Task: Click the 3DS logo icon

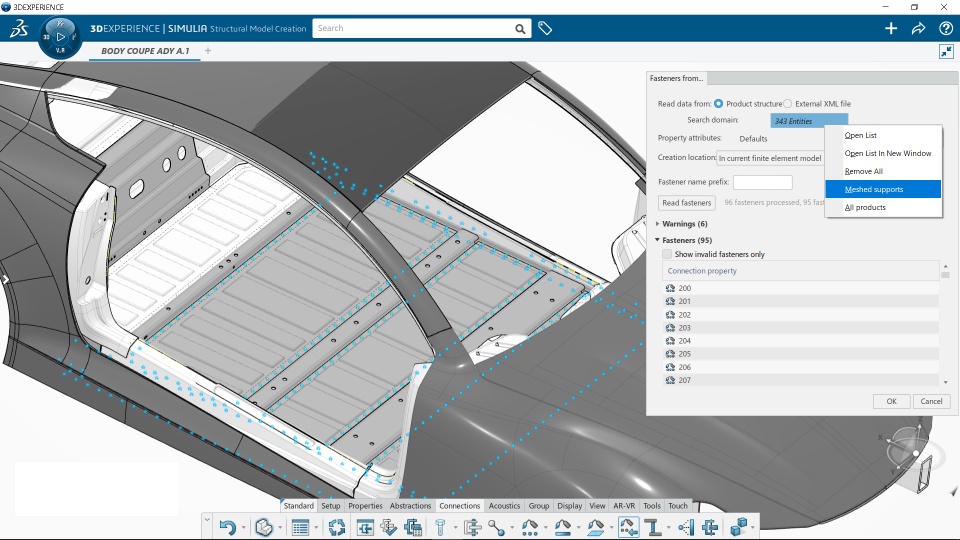Action: click(x=19, y=28)
